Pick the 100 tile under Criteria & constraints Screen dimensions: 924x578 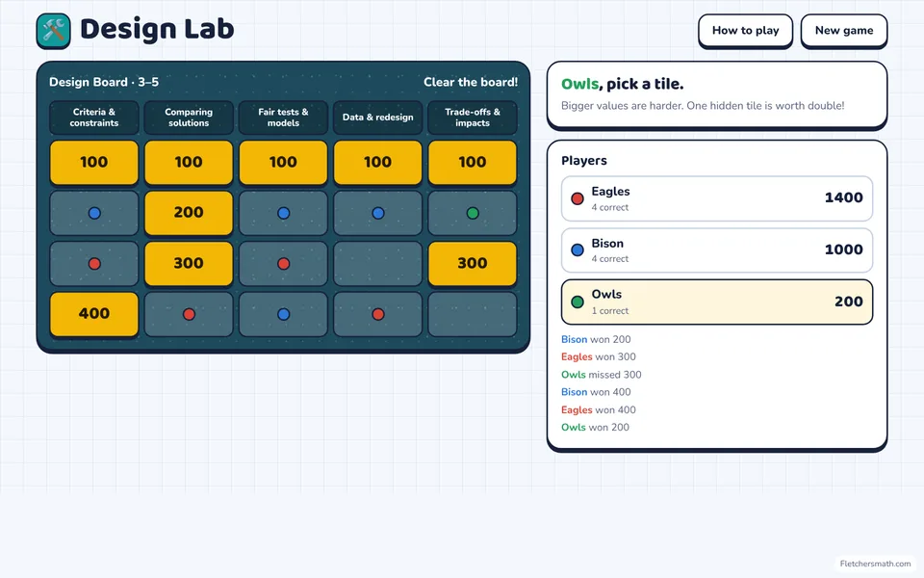pos(94,162)
